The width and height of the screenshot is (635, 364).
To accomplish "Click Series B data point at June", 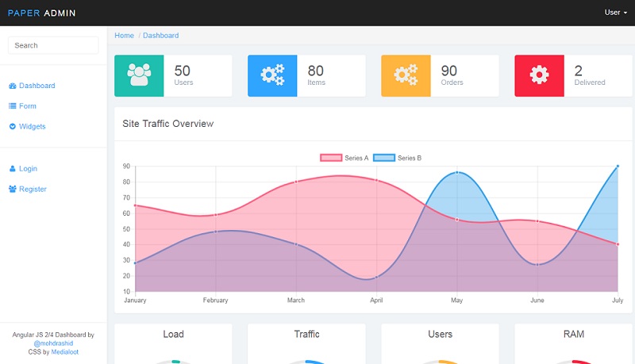I will pos(537,265).
